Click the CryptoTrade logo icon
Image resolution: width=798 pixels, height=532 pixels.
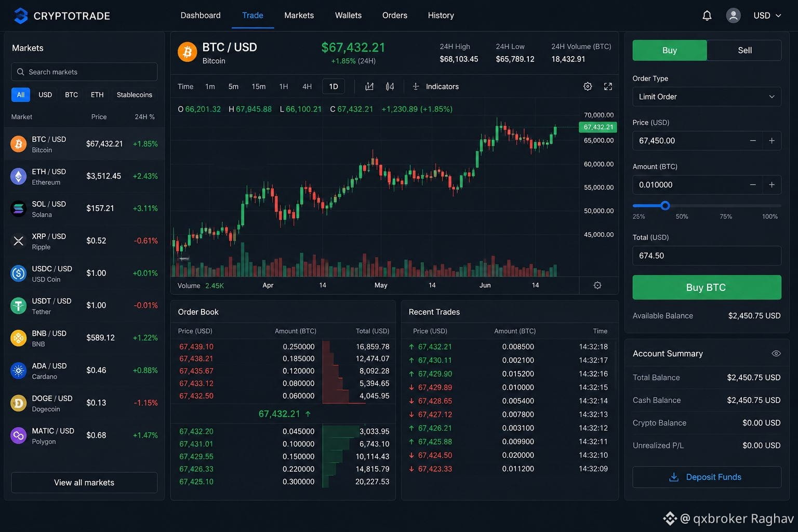coord(21,16)
